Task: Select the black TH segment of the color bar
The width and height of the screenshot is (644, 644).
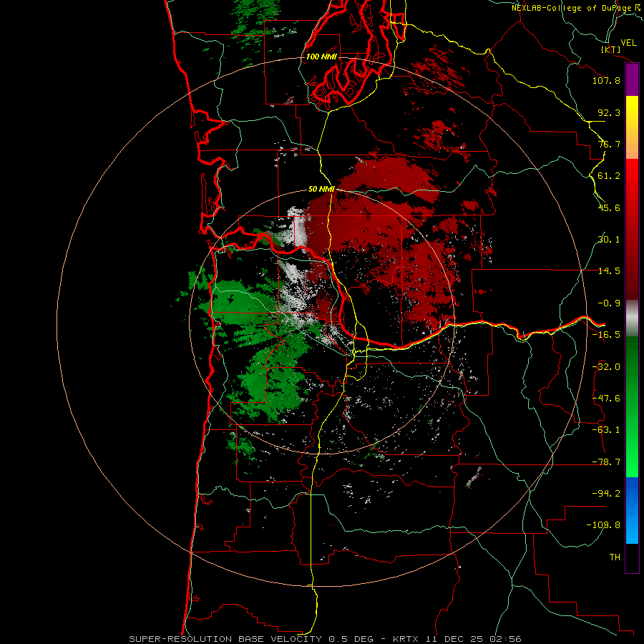Action: [632, 557]
